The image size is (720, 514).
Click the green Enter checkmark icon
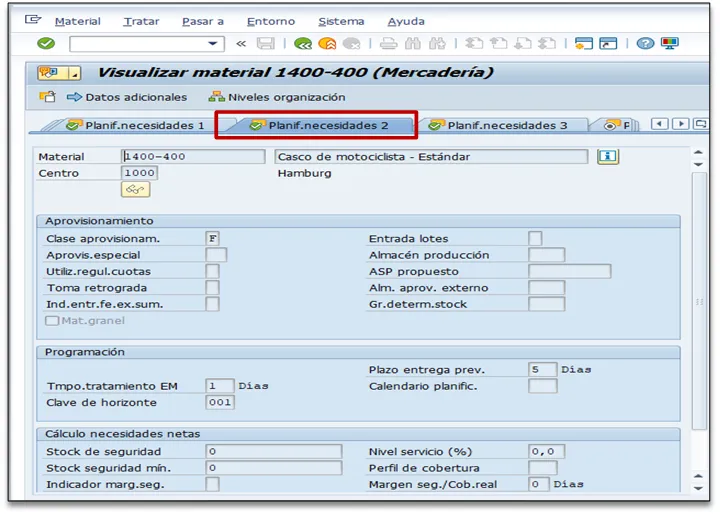tap(45, 43)
